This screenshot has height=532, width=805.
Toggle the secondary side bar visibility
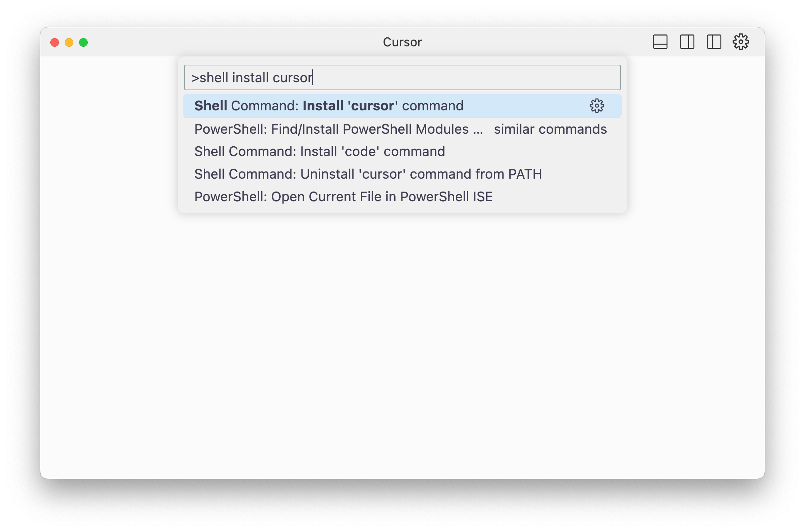714,42
